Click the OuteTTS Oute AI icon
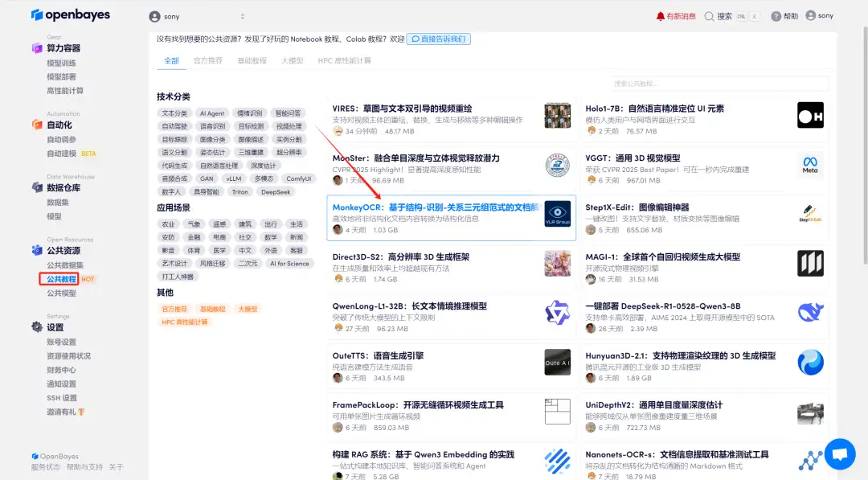The height and width of the screenshot is (480, 868). (558, 362)
